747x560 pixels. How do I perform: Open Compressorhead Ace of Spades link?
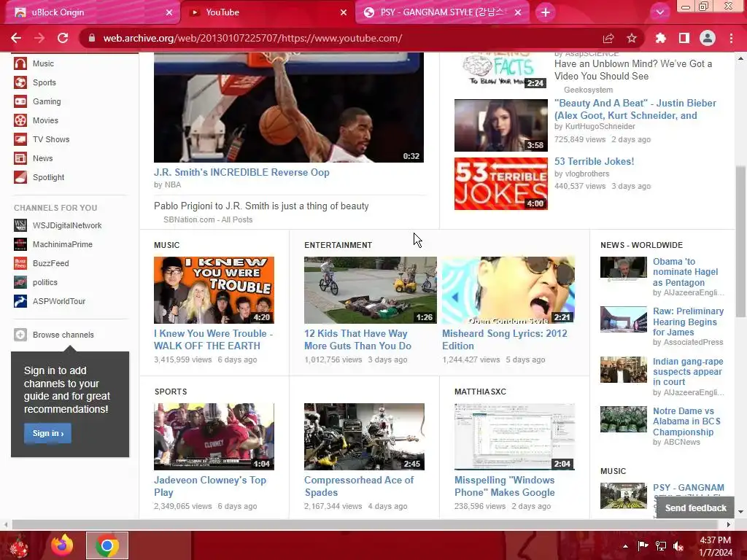click(359, 486)
